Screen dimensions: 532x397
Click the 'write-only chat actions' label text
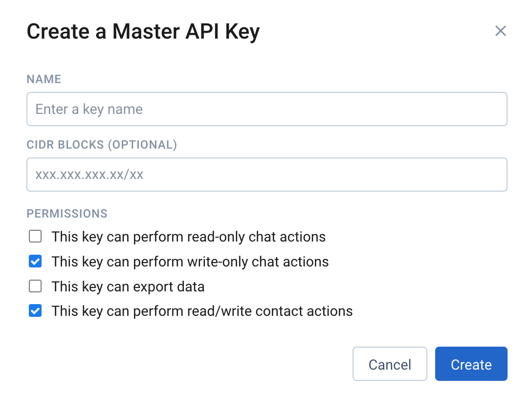click(190, 262)
